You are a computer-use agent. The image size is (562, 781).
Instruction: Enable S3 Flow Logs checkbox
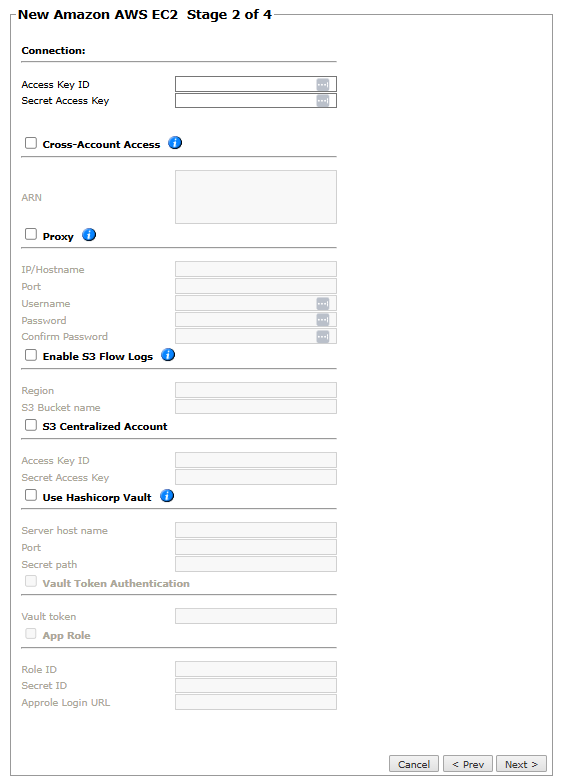point(31,355)
